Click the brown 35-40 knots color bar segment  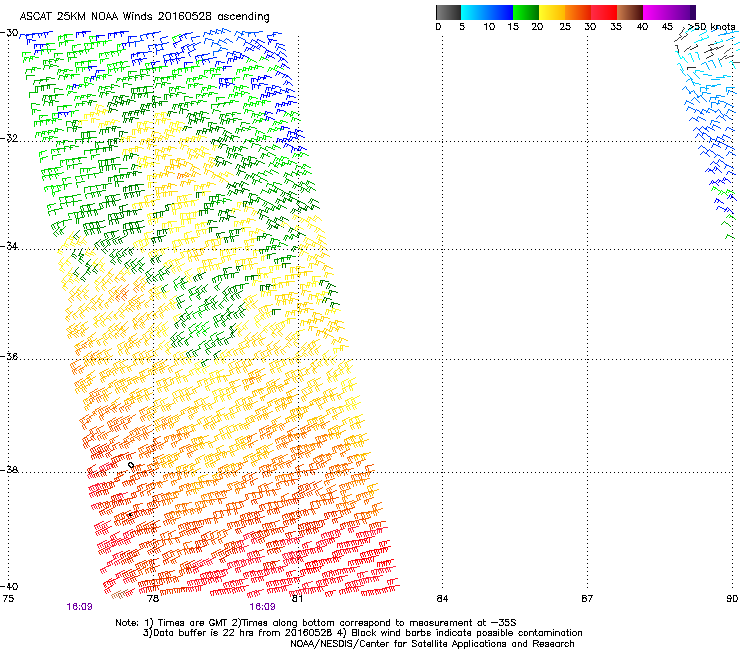630,12
